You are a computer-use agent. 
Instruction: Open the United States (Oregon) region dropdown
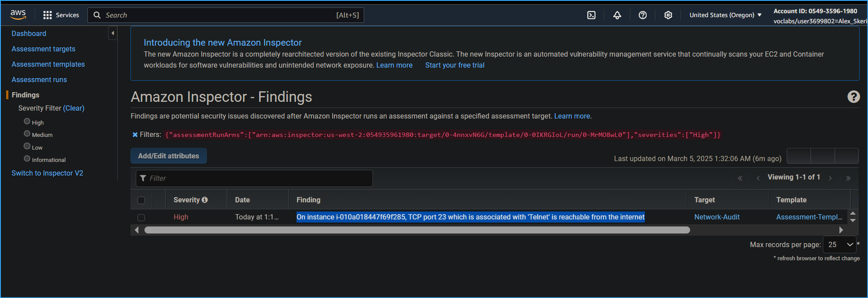[725, 15]
